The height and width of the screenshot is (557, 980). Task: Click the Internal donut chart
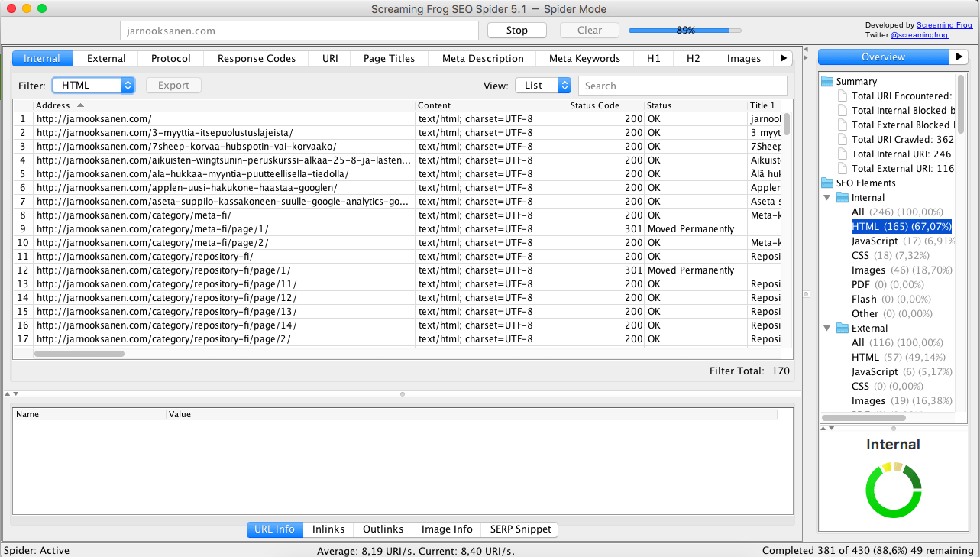pos(894,491)
